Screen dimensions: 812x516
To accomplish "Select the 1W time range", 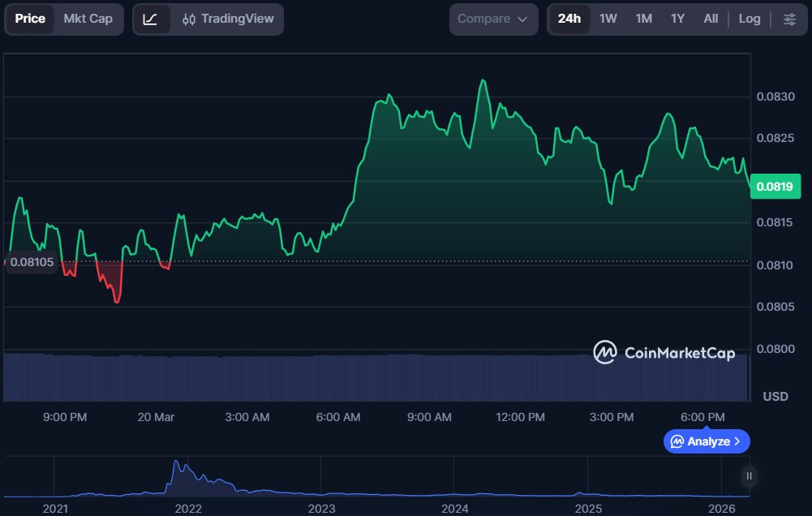I will [x=608, y=19].
